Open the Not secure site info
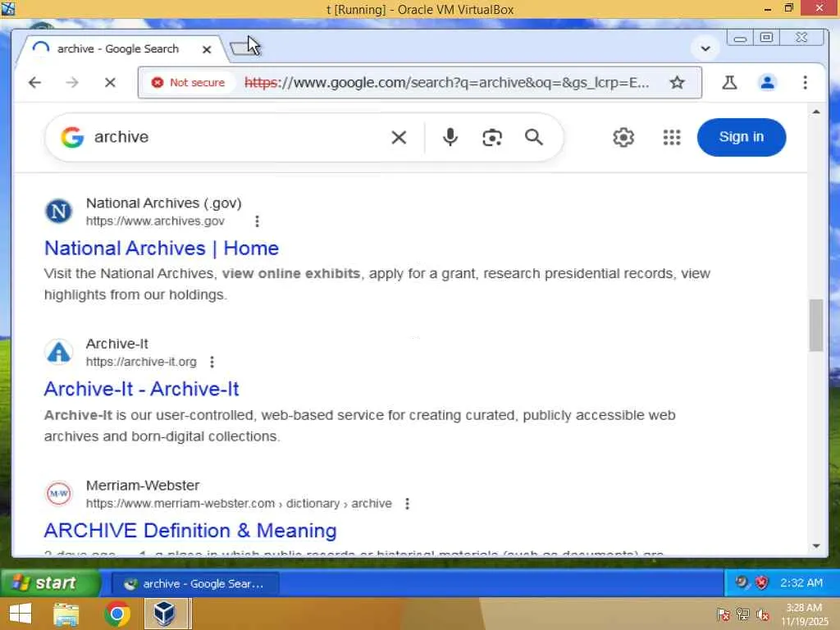 (x=188, y=83)
